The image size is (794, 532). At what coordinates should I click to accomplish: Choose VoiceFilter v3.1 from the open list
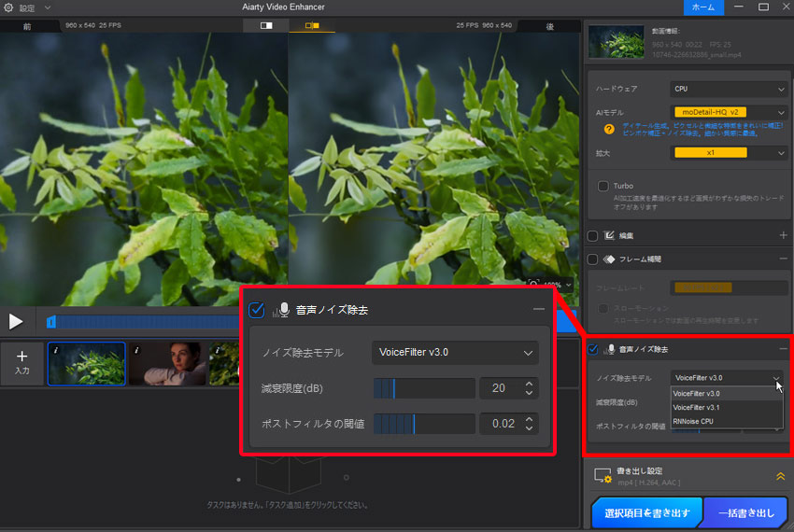pos(727,408)
